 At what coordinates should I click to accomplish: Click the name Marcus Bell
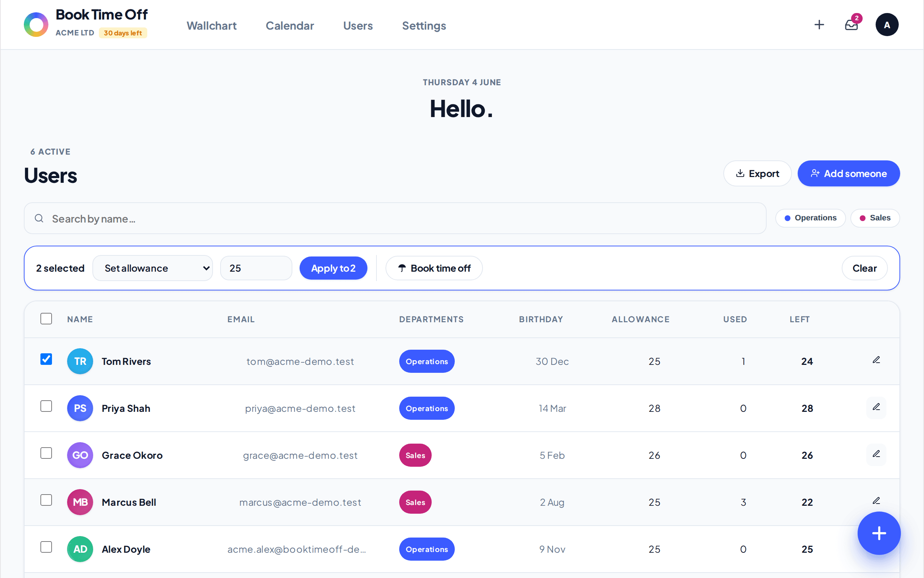(x=129, y=502)
